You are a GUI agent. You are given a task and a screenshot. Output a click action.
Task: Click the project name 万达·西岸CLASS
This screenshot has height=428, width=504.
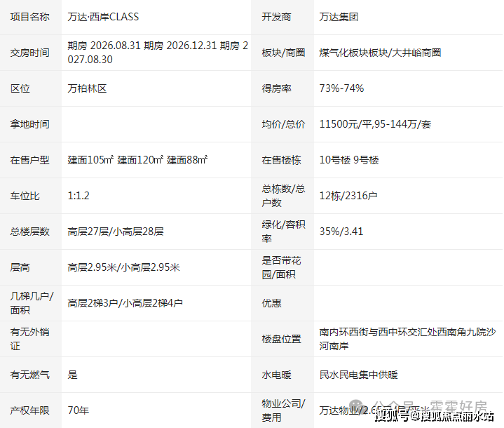click(x=103, y=17)
